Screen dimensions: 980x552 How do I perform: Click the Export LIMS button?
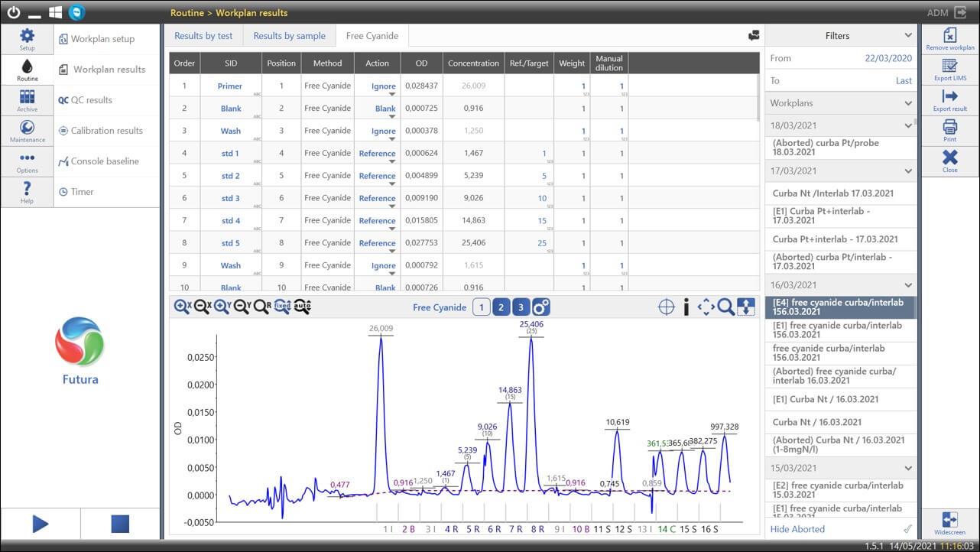point(950,70)
